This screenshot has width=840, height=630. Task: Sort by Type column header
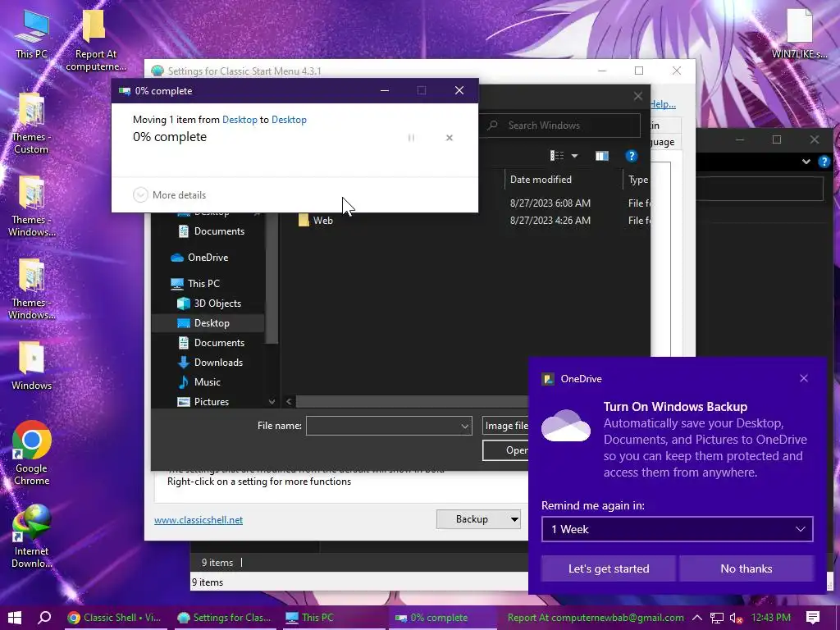coord(637,180)
